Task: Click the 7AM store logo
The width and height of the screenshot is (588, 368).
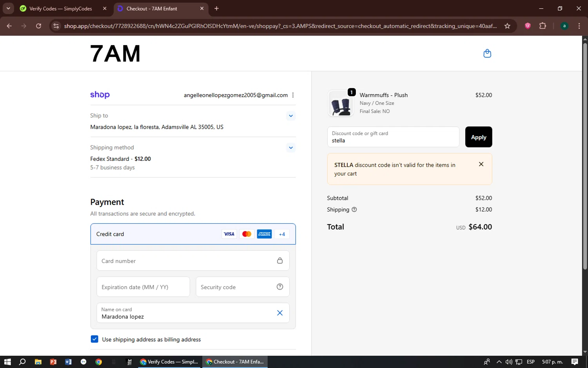Action: (x=115, y=53)
